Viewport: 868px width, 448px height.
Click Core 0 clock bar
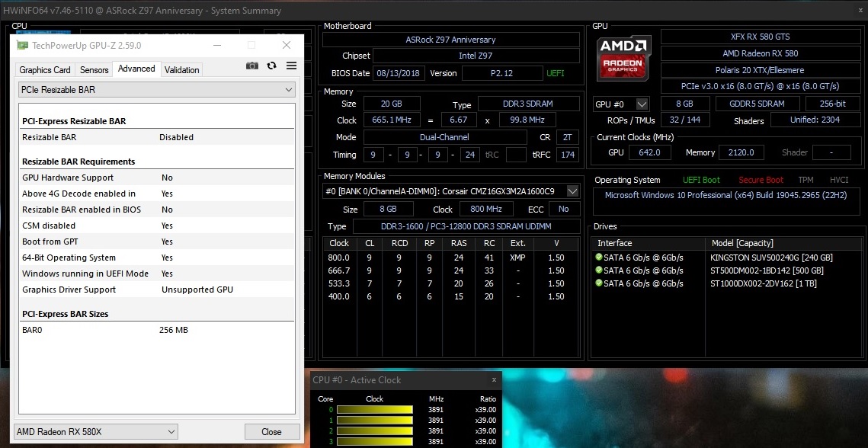pyautogui.click(x=375, y=410)
